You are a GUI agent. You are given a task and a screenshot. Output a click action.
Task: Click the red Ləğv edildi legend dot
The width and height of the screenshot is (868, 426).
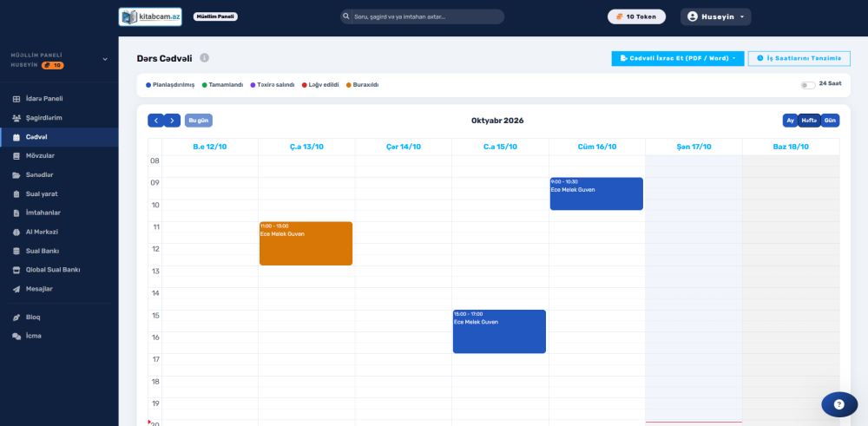305,85
